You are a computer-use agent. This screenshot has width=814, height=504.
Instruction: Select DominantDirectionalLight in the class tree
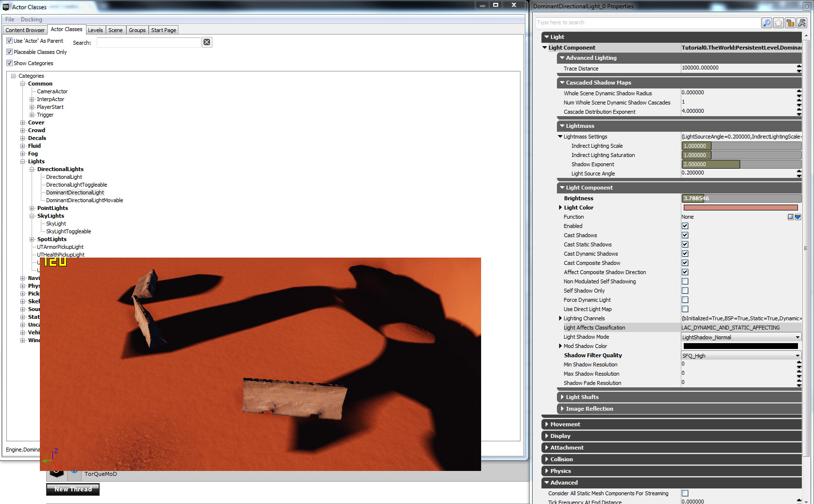(x=75, y=192)
